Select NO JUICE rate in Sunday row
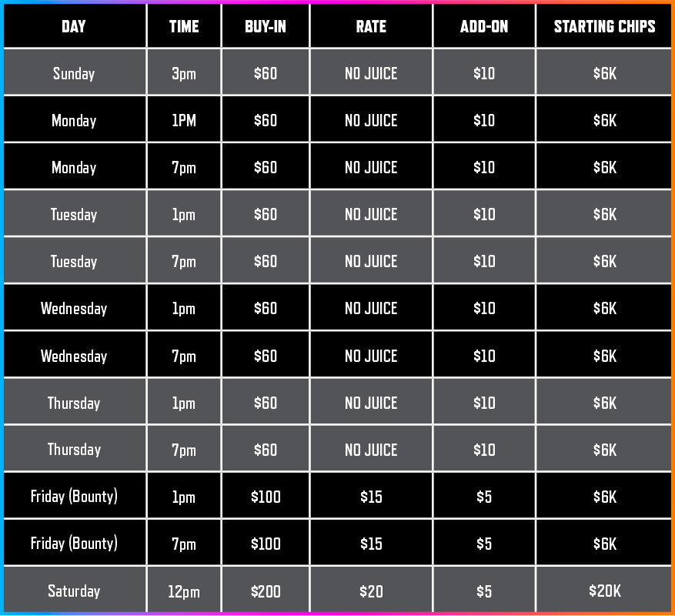 371,73
